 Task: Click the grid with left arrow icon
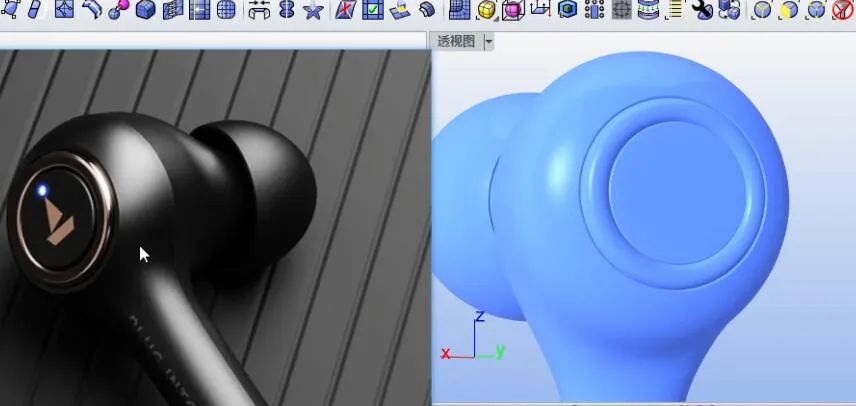click(199, 9)
